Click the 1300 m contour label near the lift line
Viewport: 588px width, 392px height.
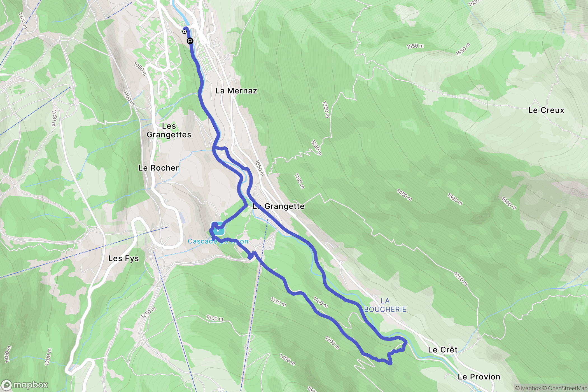point(215,318)
